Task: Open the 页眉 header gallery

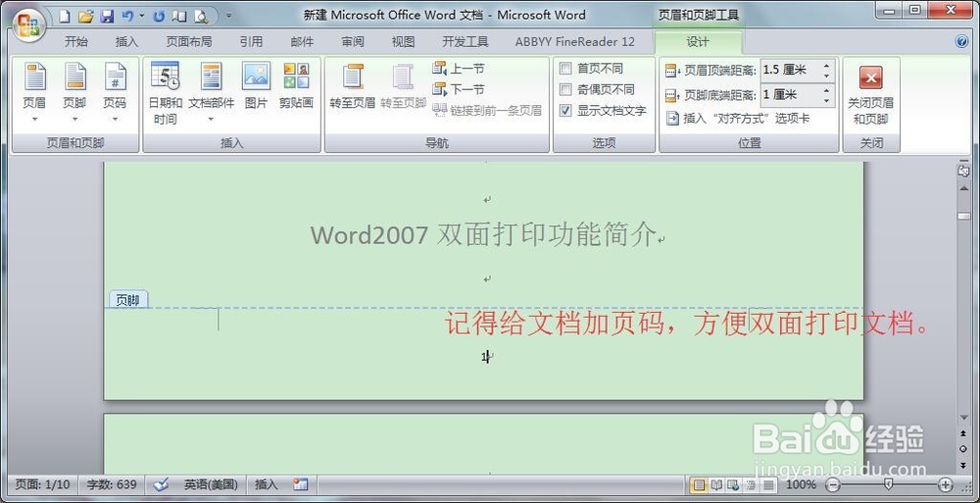Action: pos(34,92)
